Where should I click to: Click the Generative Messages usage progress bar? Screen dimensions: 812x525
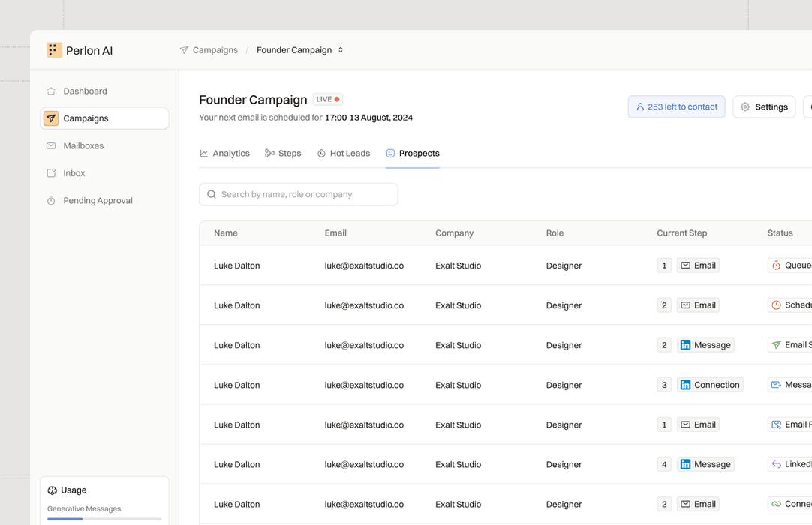(x=104, y=519)
